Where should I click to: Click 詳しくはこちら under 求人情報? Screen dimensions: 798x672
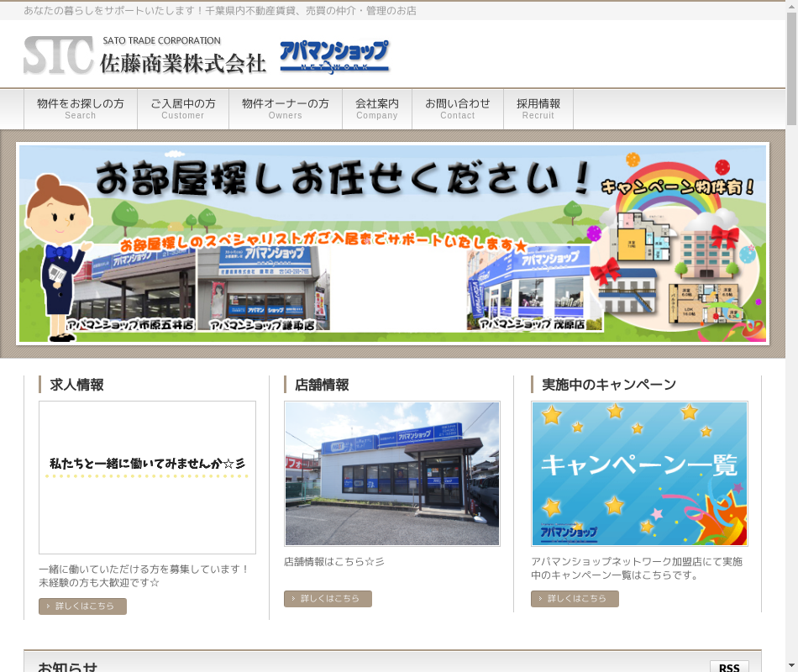tap(82, 606)
